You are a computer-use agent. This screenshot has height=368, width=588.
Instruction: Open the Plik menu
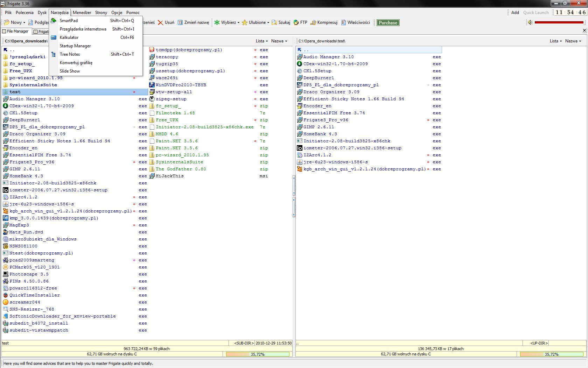(8, 12)
